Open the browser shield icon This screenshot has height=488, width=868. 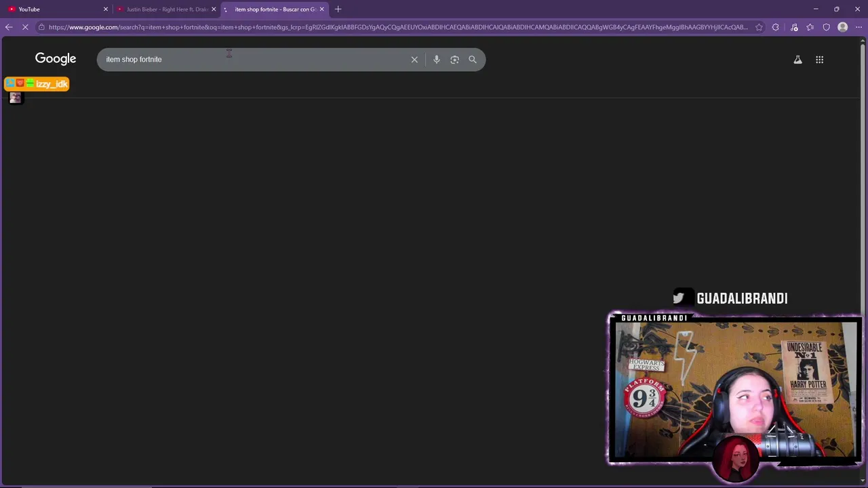pos(827,27)
